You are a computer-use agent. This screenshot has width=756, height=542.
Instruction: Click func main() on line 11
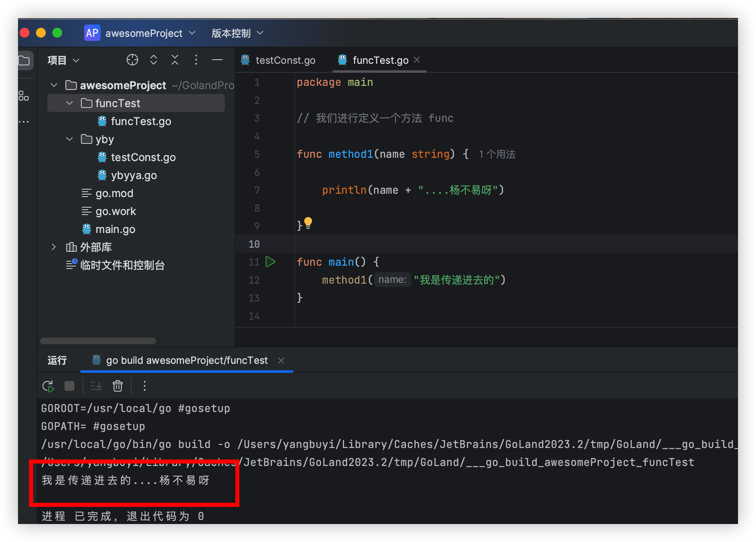coord(338,262)
